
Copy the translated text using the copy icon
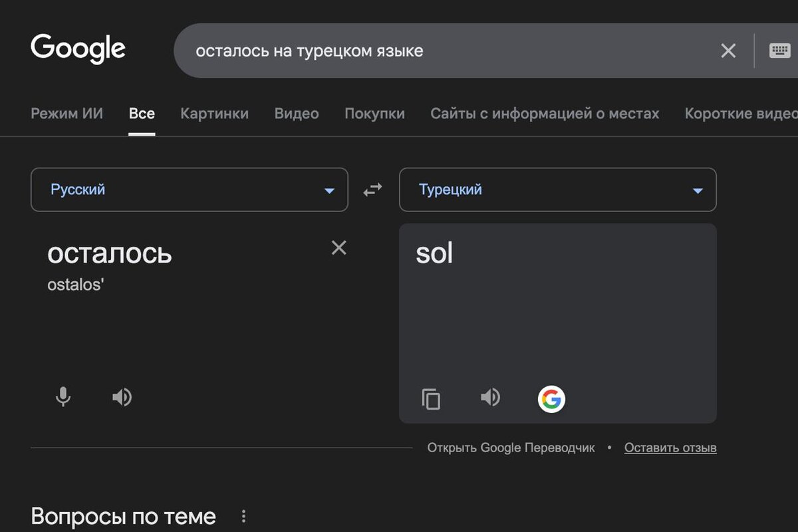(x=431, y=399)
